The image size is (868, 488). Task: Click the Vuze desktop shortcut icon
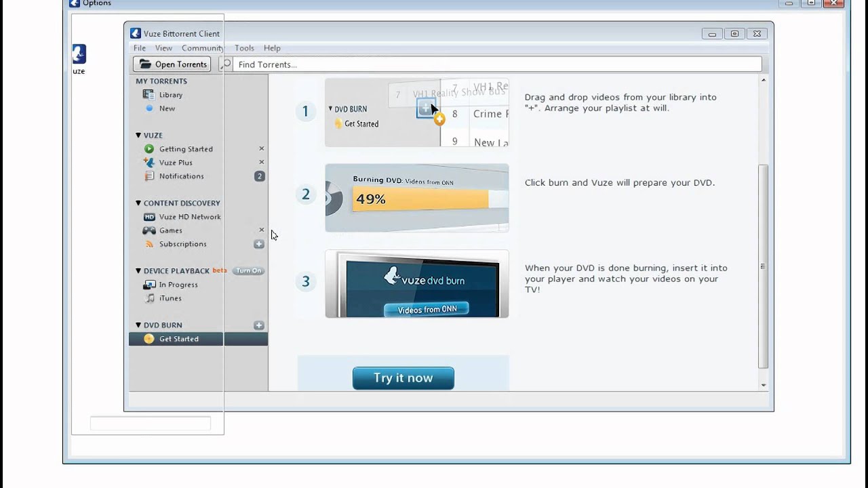pos(79,54)
